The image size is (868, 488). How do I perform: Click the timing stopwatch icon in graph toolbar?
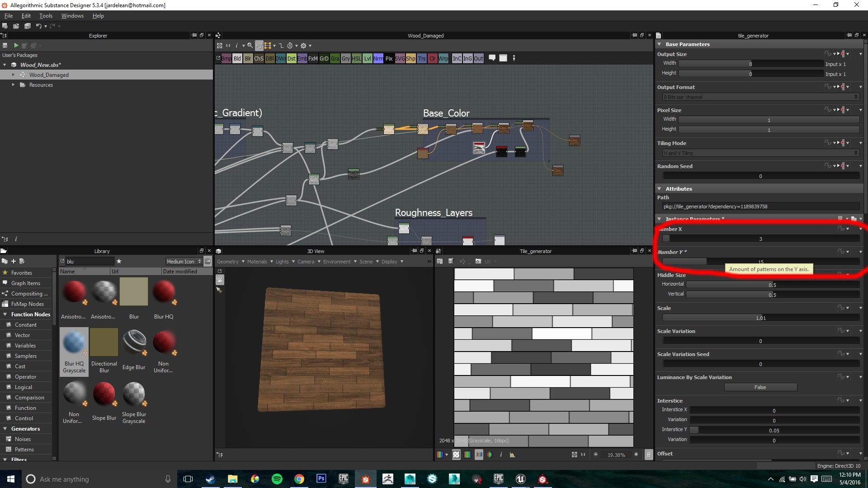290,46
